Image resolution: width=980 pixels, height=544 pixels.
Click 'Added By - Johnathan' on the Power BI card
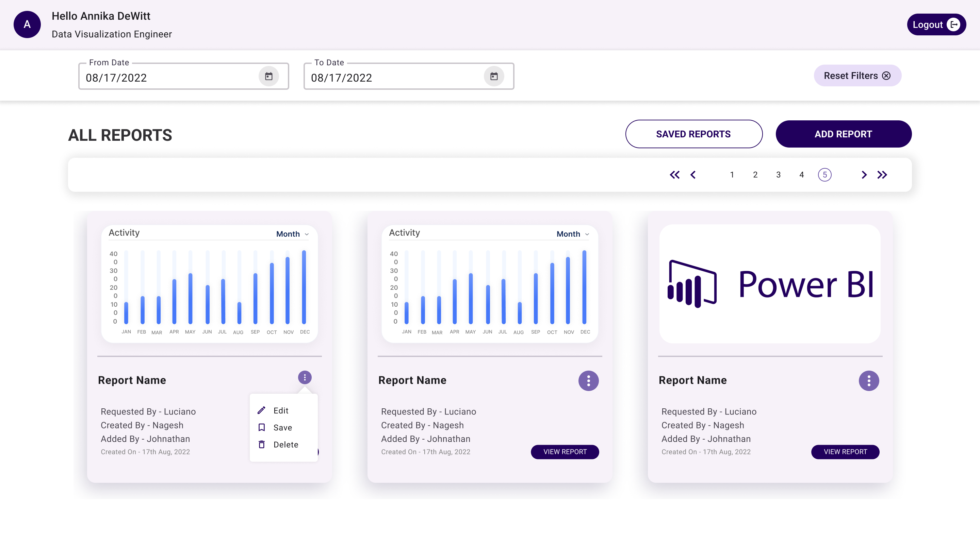[706, 439]
